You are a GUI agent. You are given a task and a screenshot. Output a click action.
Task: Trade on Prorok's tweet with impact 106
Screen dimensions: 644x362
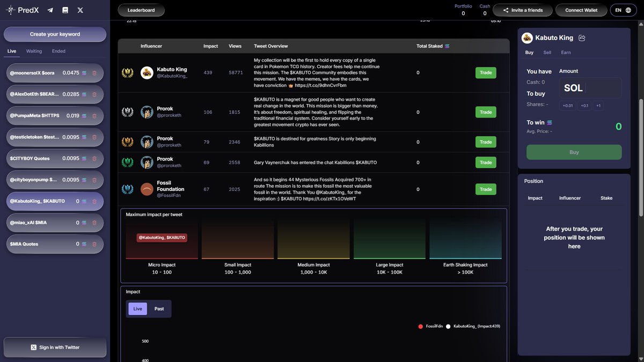(486, 112)
